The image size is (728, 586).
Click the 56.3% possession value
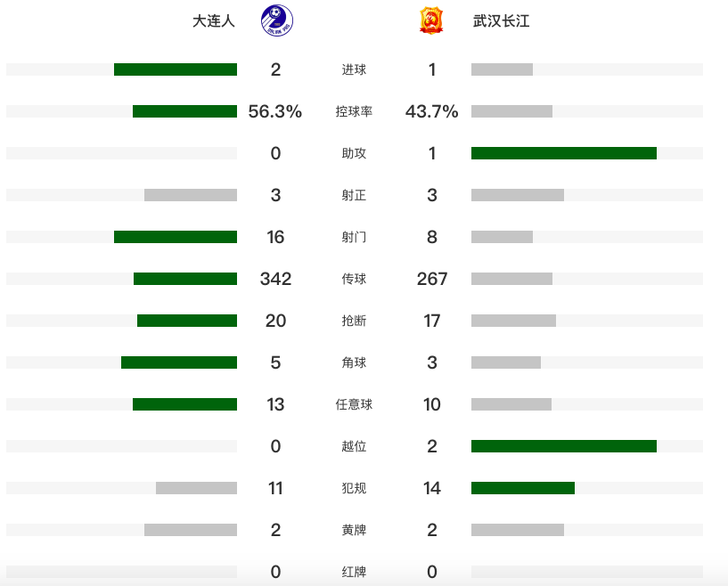point(275,111)
